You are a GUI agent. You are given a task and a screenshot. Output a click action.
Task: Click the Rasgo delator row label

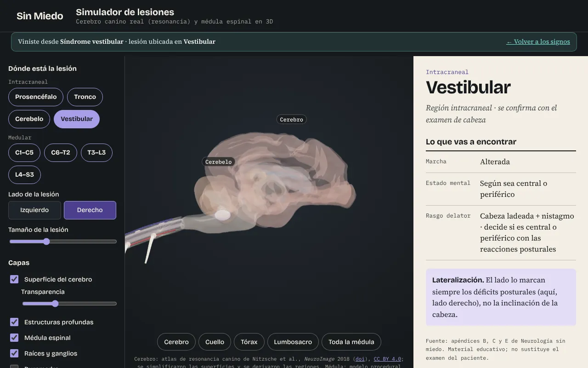click(x=448, y=216)
